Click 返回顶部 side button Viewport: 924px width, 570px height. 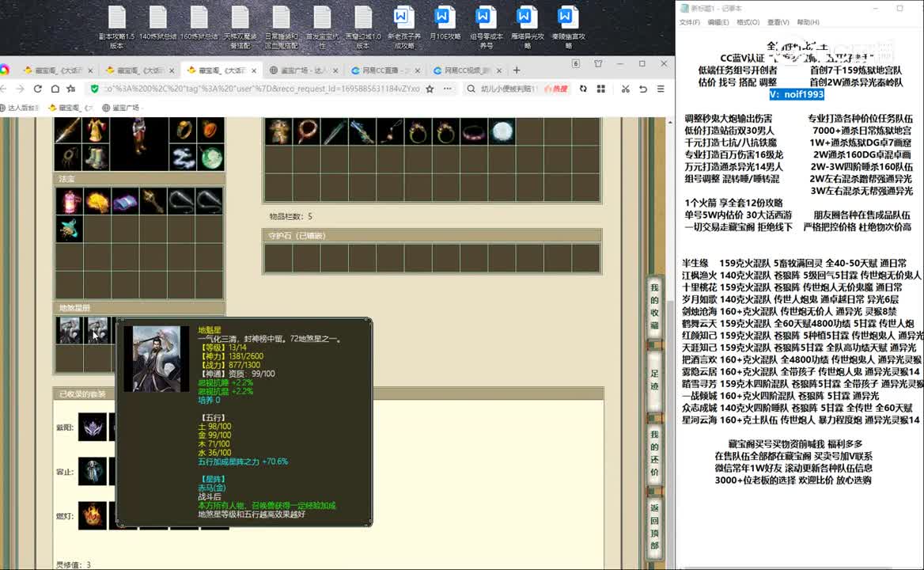tap(655, 526)
